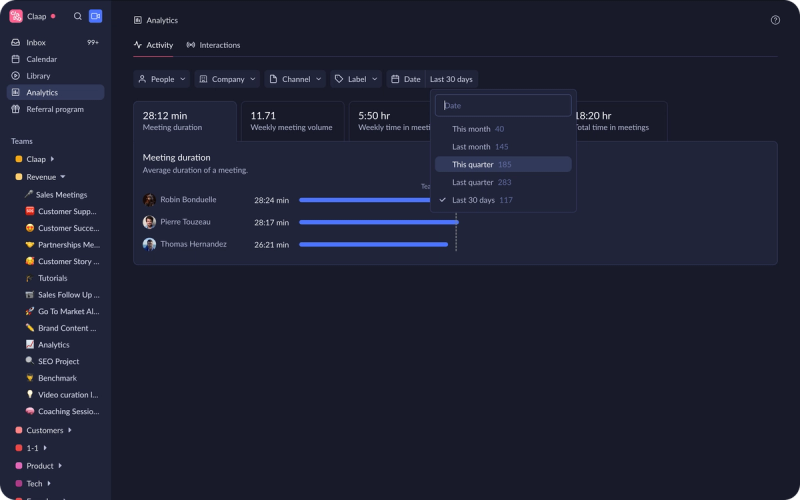This screenshot has height=500, width=800.
Task: Open Library in the sidebar
Action: (55, 76)
